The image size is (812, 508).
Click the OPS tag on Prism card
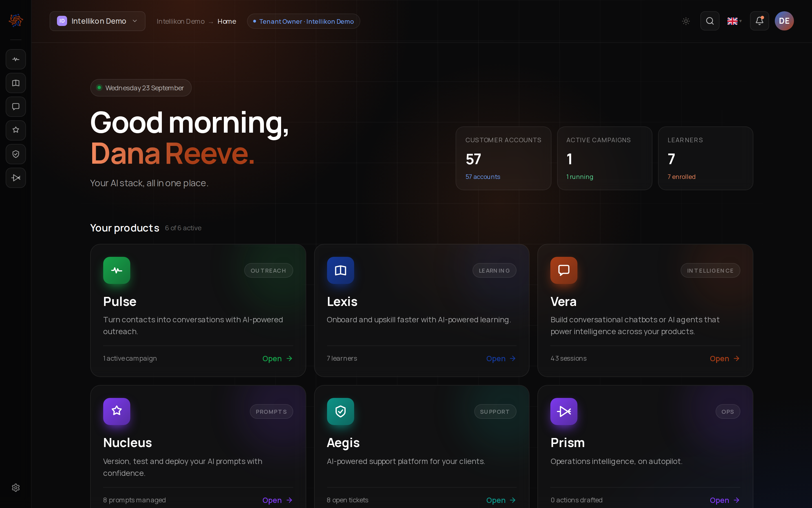(x=728, y=411)
